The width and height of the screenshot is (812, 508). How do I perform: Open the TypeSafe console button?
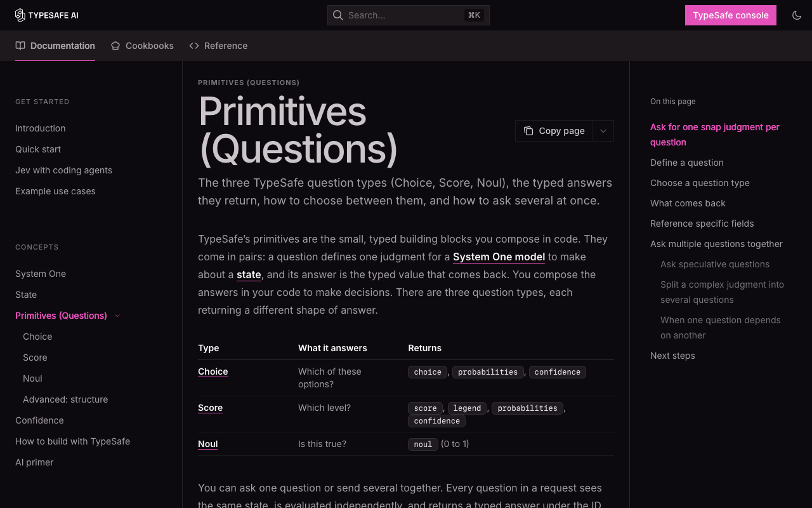point(731,15)
